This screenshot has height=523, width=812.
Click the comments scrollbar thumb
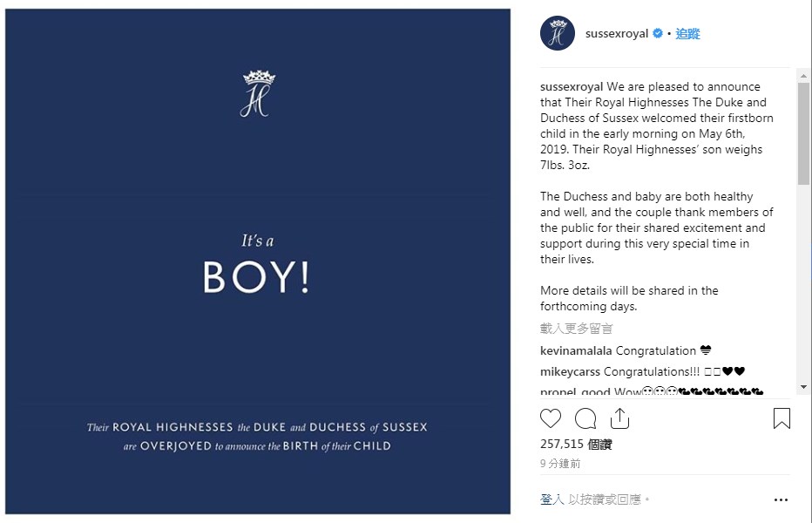point(803,133)
